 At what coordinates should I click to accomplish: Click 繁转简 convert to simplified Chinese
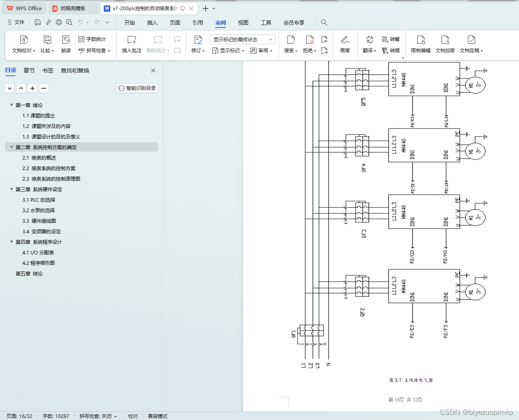(x=391, y=51)
